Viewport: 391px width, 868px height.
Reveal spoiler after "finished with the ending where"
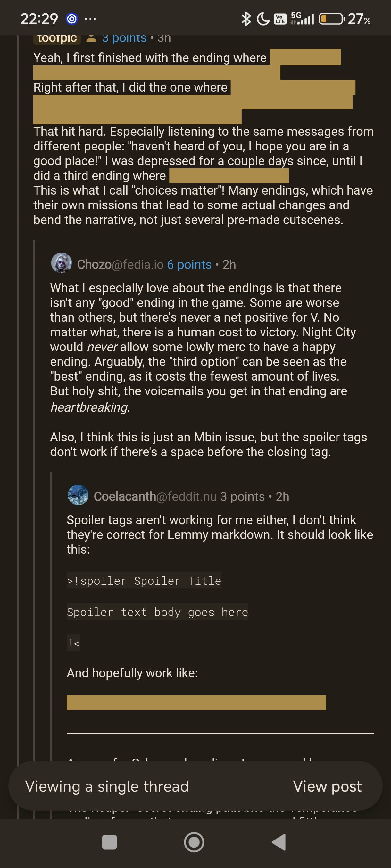[305, 57]
